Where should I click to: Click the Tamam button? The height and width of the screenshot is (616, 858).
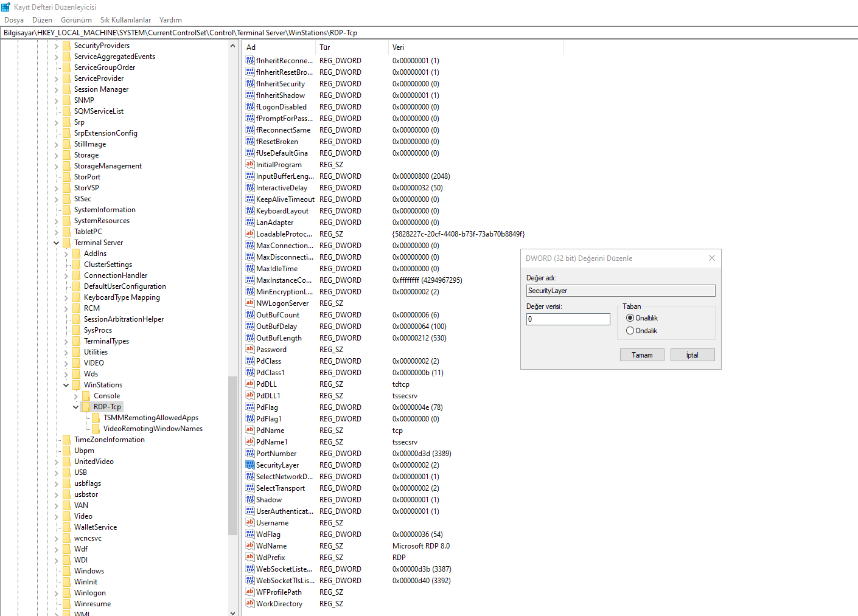point(642,355)
